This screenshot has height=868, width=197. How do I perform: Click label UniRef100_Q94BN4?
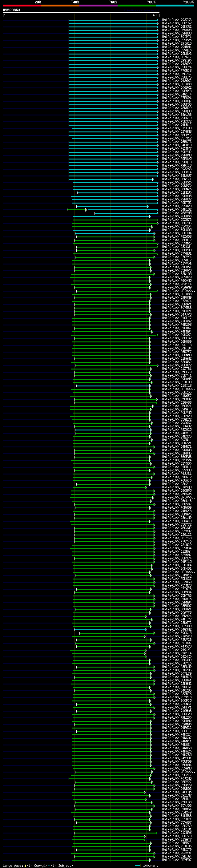click(x=177, y=47)
